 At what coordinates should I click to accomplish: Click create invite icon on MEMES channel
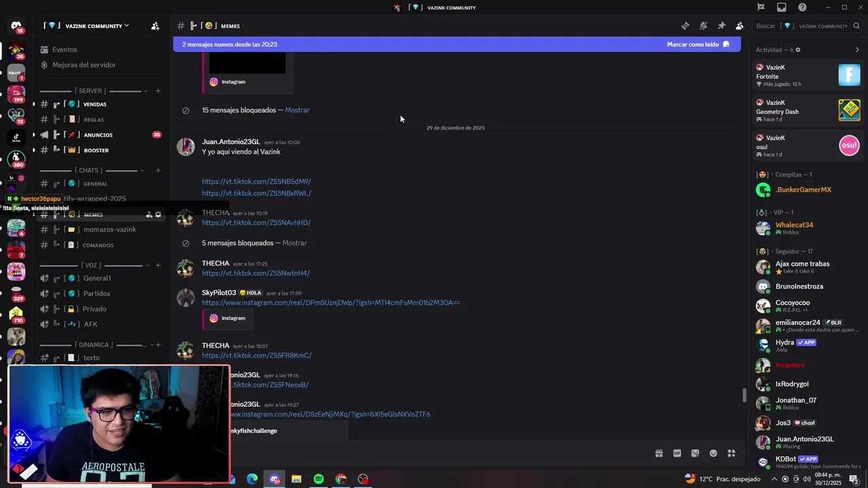click(149, 215)
